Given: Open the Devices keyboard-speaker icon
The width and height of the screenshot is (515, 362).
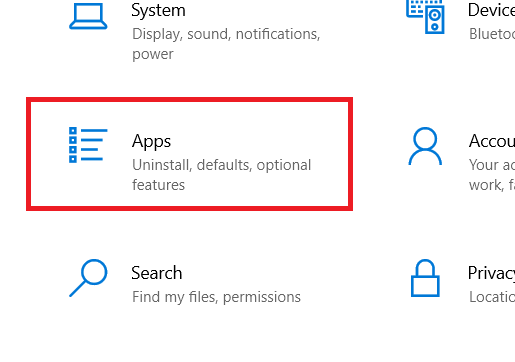Looking at the screenshot, I should (x=425, y=17).
